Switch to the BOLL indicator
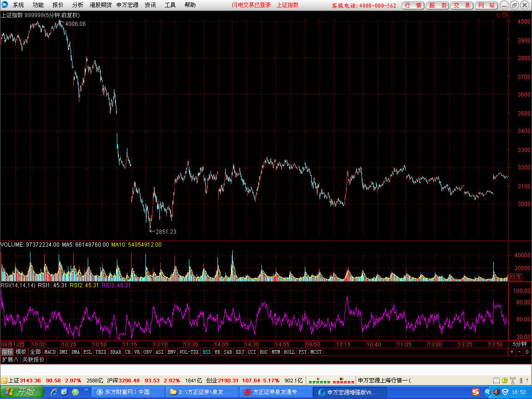Viewport: 532px width, 399px height. pos(289,352)
